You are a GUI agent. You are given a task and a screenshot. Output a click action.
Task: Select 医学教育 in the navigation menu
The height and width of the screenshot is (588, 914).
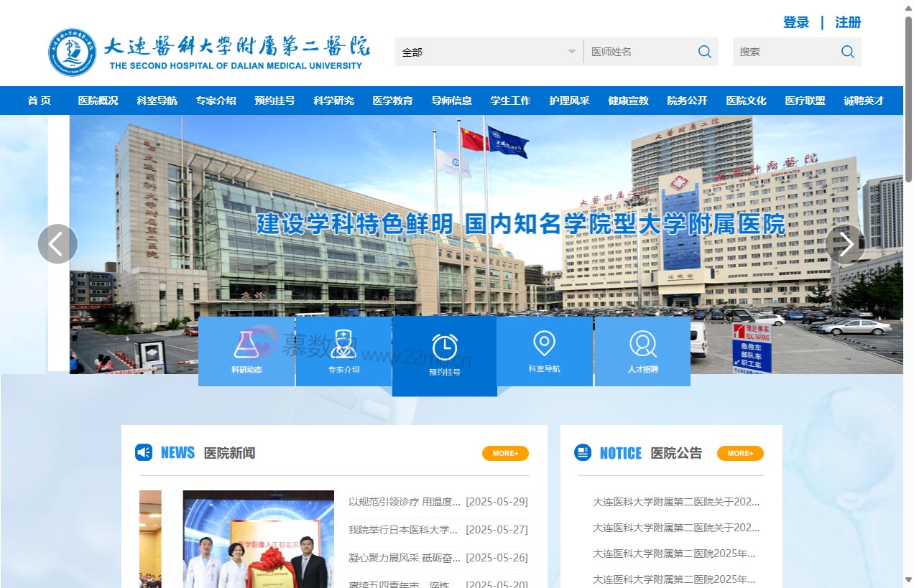393,101
